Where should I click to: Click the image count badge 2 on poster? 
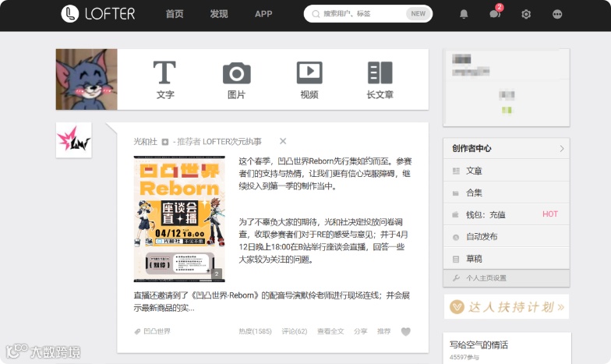click(217, 274)
